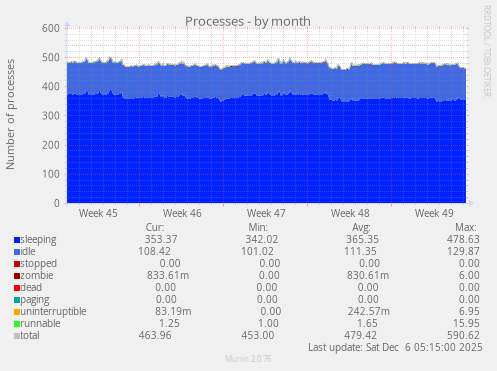The image size is (497, 371).
Task: Click the 'Week 48' axis label
Action: tap(350, 213)
